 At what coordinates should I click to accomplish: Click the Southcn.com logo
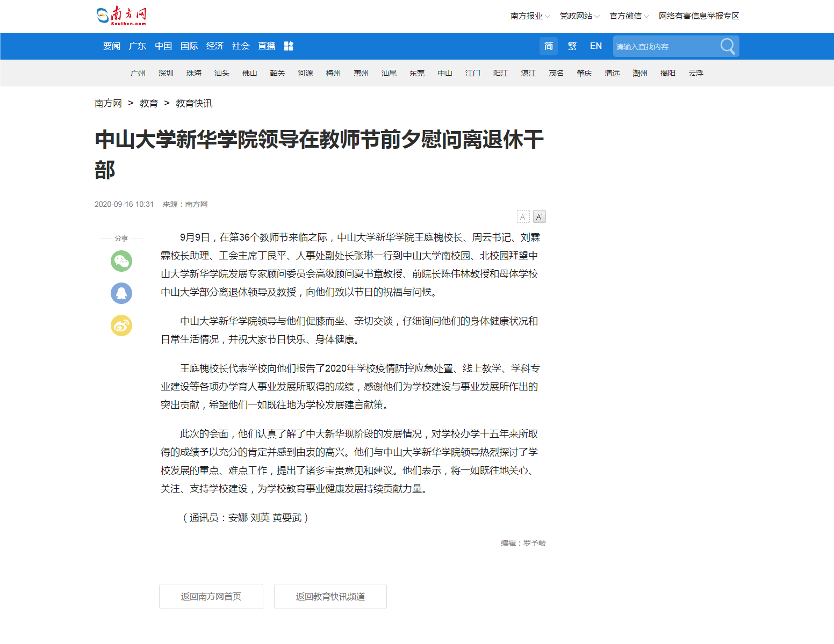(121, 16)
